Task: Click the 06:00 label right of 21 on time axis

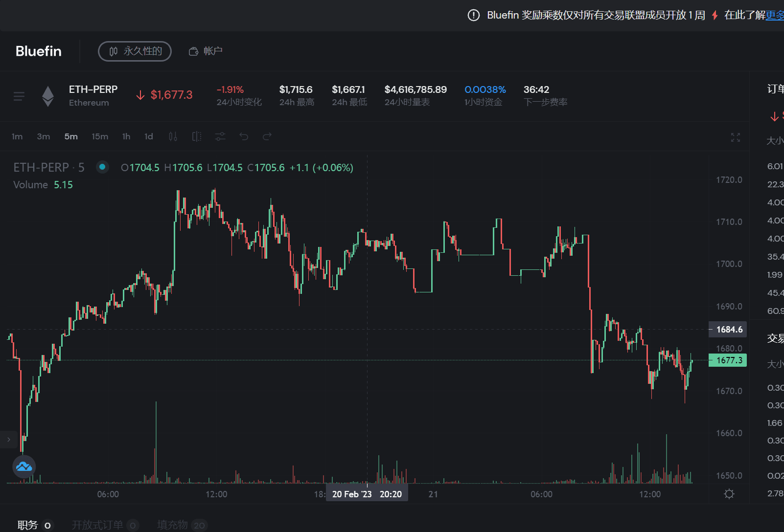Action: [x=541, y=494]
